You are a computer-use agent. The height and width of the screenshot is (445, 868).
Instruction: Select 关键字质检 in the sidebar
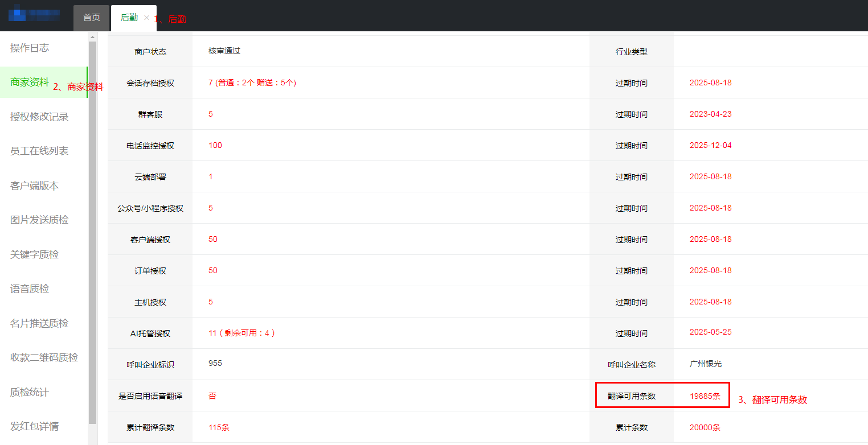point(34,254)
